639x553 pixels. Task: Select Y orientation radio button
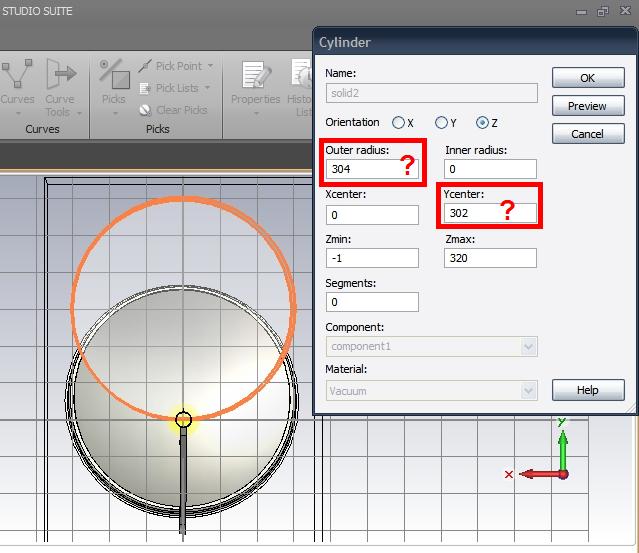click(441, 123)
